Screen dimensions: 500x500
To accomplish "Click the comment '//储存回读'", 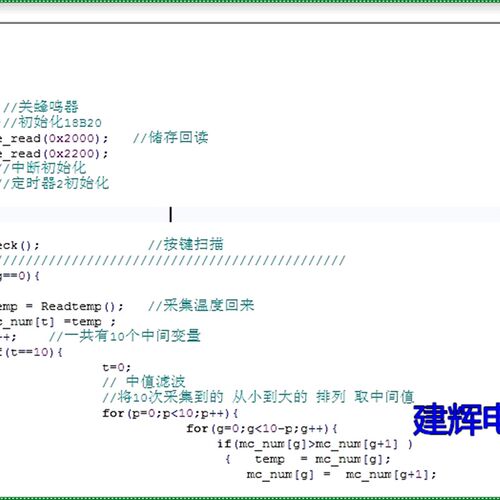I will (x=171, y=137).
